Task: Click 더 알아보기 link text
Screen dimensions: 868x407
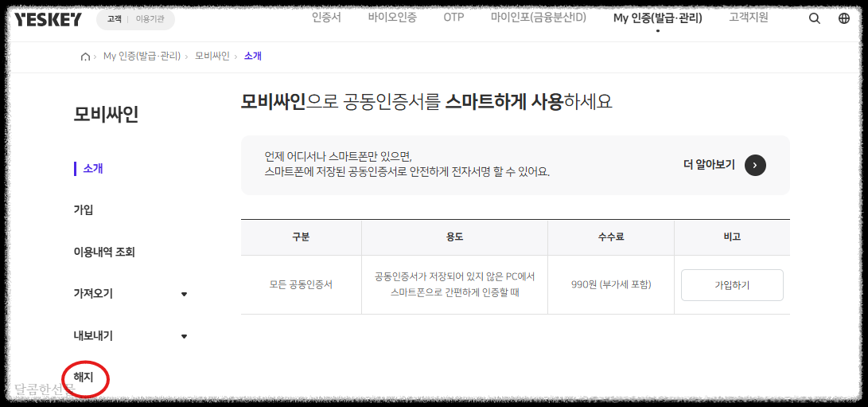Action: point(709,165)
